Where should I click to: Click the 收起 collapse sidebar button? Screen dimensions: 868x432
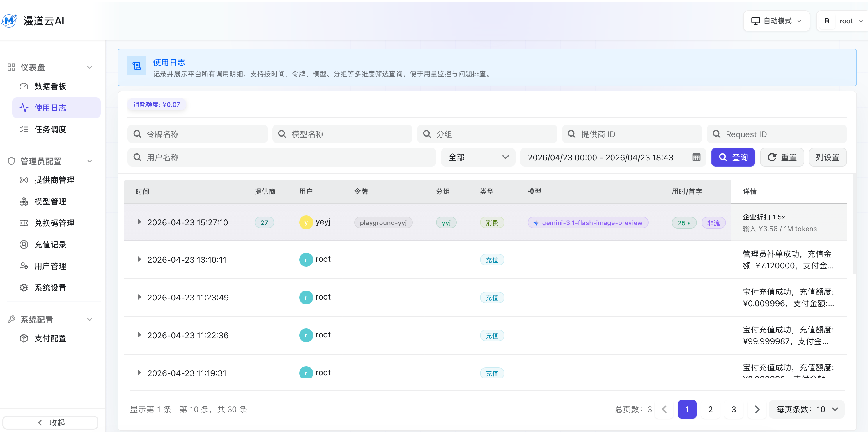(x=51, y=423)
